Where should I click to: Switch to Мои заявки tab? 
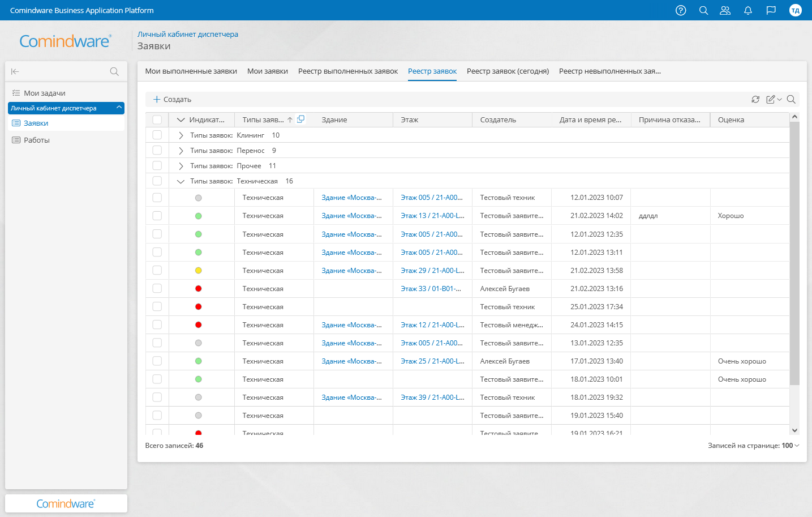point(268,71)
